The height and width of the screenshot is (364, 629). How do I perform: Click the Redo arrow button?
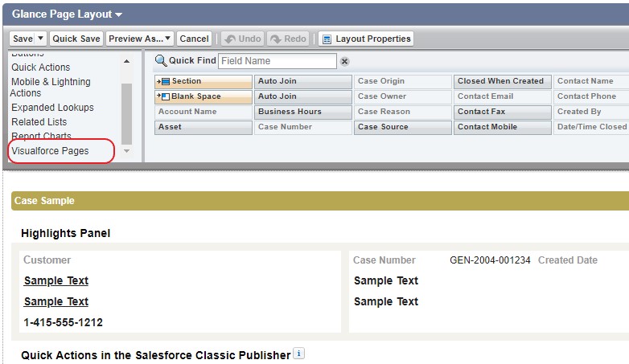[287, 39]
